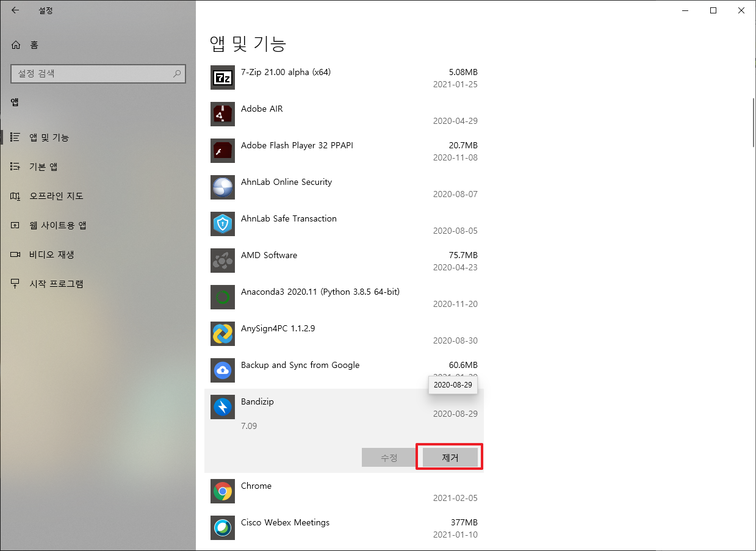Focus the 설정 검색 search box
756x551 pixels.
[x=98, y=74]
